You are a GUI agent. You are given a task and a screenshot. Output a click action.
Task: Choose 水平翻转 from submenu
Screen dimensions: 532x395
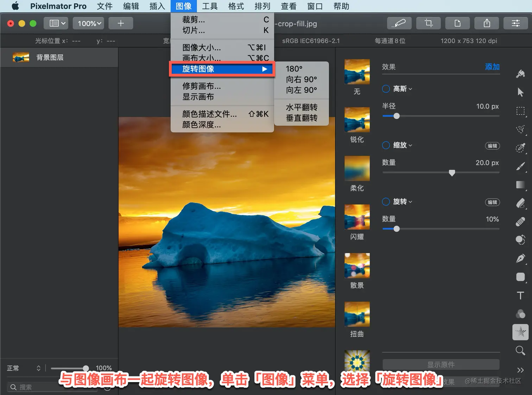pos(302,107)
